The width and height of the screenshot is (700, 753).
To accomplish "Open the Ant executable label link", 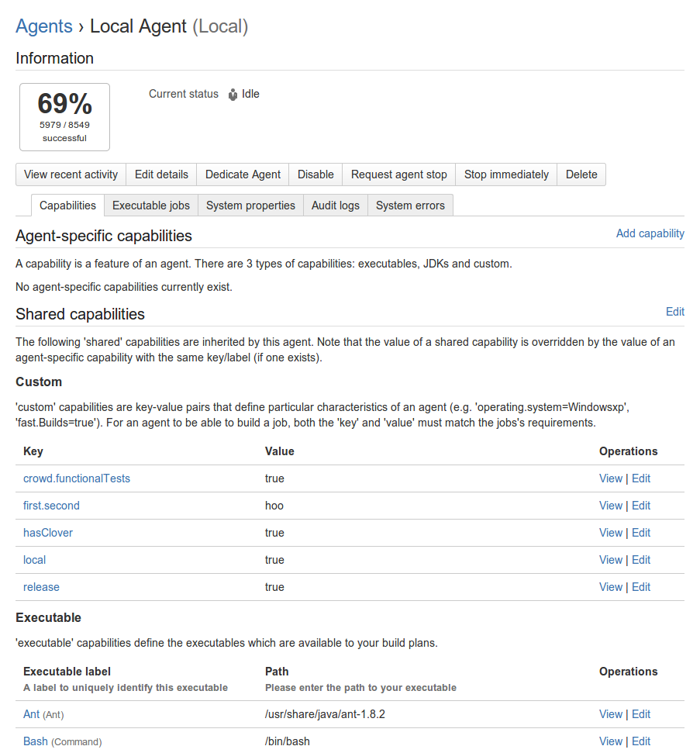I will (31, 714).
